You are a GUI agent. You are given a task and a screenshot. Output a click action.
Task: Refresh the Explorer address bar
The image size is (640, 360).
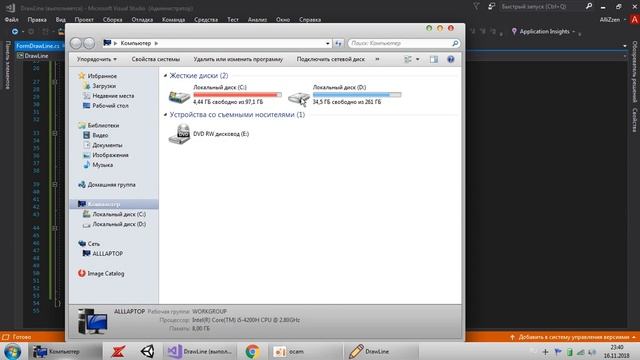tap(338, 43)
